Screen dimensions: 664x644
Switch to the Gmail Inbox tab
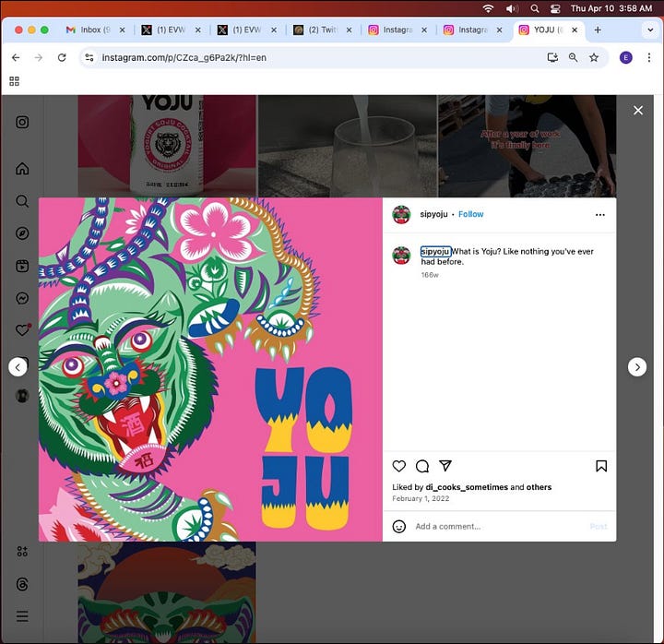click(95, 30)
